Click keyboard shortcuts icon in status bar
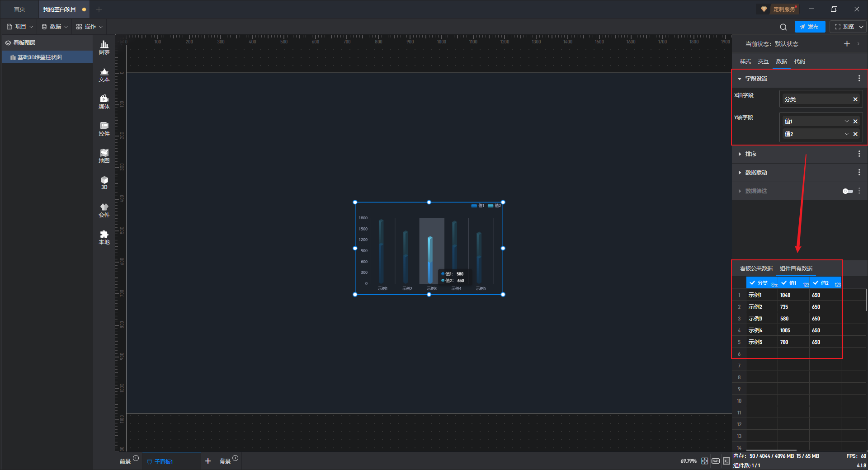Viewport: 868px width, 470px height. click(x=716, y=461)
